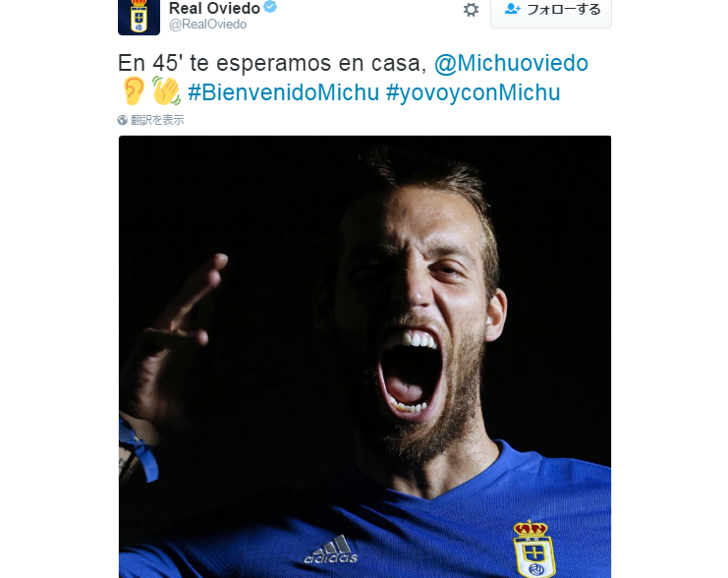Click the person-plus icon in follow button

(513, 9)
